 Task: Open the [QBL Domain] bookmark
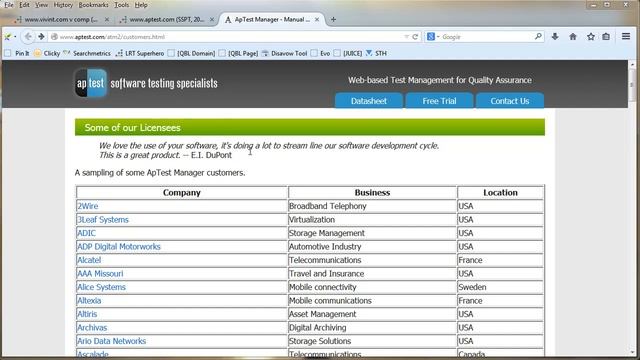[191, 53]
